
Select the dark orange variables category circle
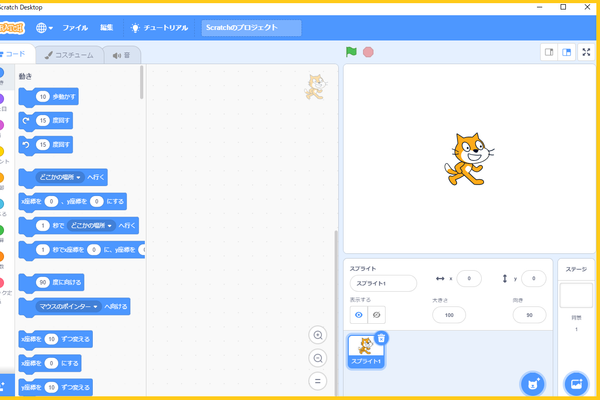pyautogui.click(x=2, y=256)
